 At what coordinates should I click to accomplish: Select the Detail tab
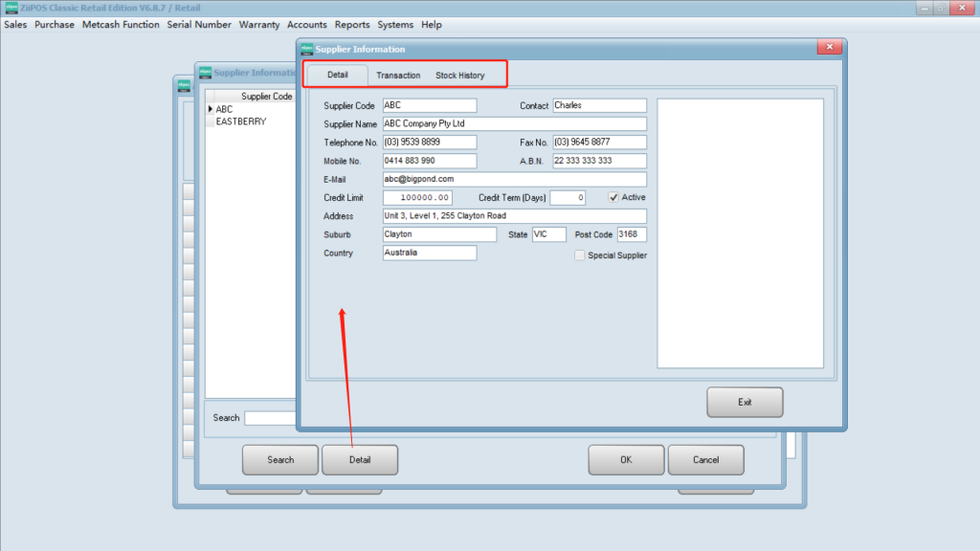337,75
